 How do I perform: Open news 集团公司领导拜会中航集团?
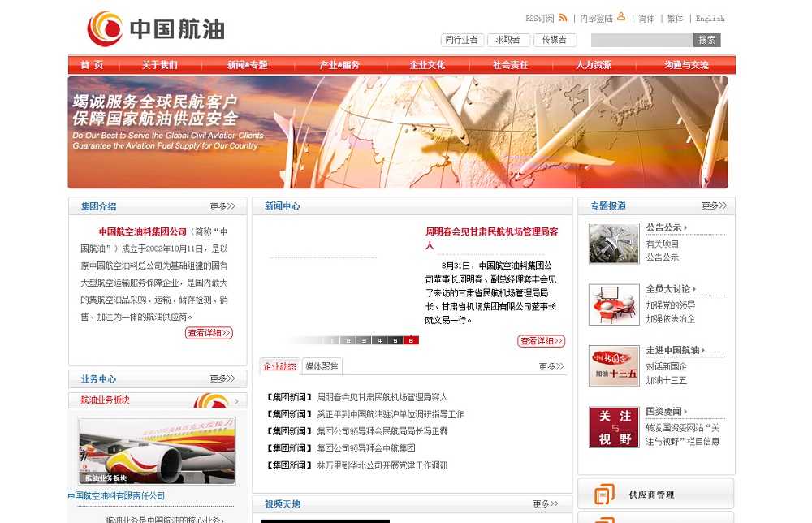(x=366, y=448)
